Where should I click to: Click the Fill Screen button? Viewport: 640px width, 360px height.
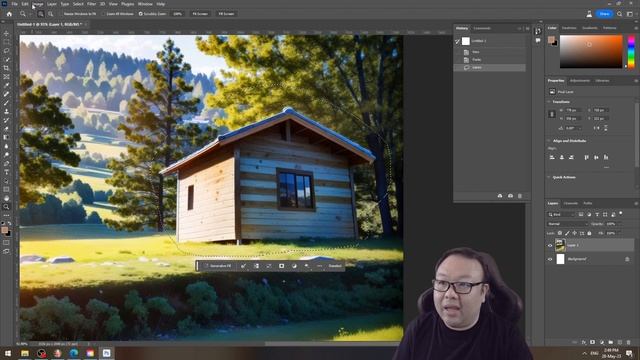click(x=226, y=14)
